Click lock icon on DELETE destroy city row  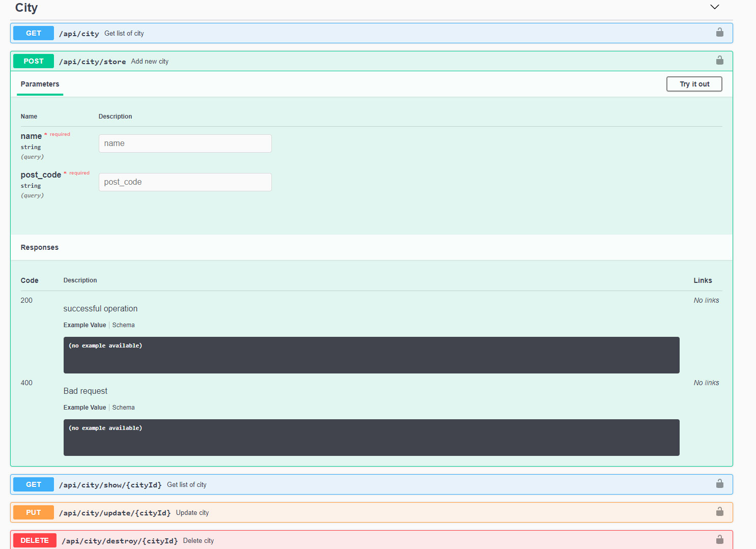coord(719,539)
